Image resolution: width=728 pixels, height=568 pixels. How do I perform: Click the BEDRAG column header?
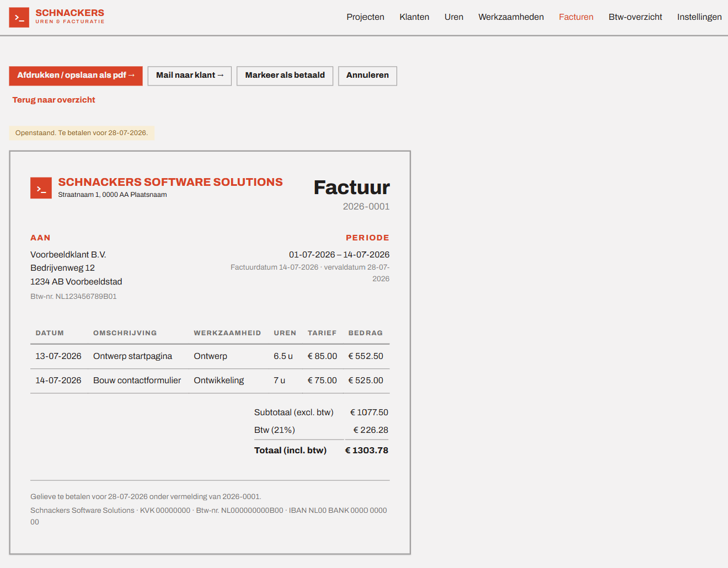pos(365,333)
